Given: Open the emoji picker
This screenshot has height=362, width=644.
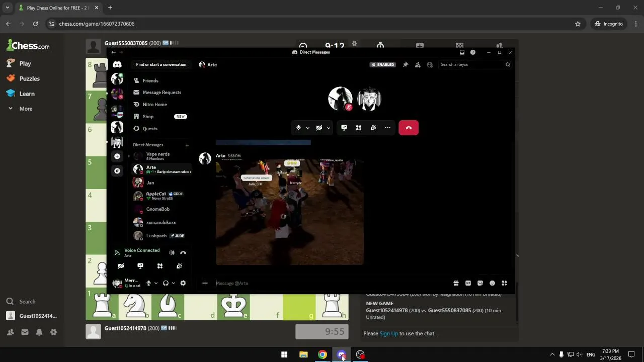Looking at the screenshot, I should coord(492,283).
